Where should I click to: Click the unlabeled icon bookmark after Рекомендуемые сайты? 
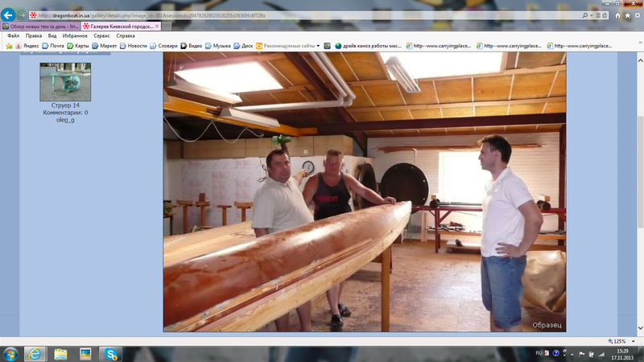click(x=328, y=46)
